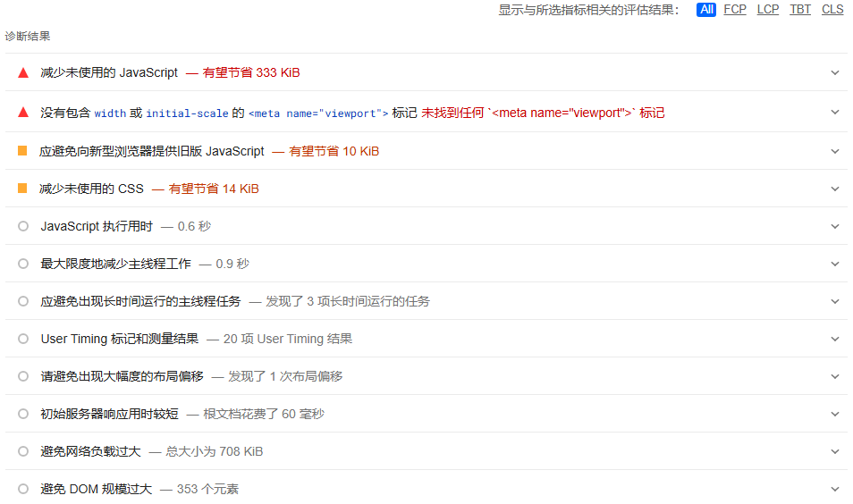Click the 避免 DOM 规模过大 title
The image size is (853, 504).
tap(97, 489)
